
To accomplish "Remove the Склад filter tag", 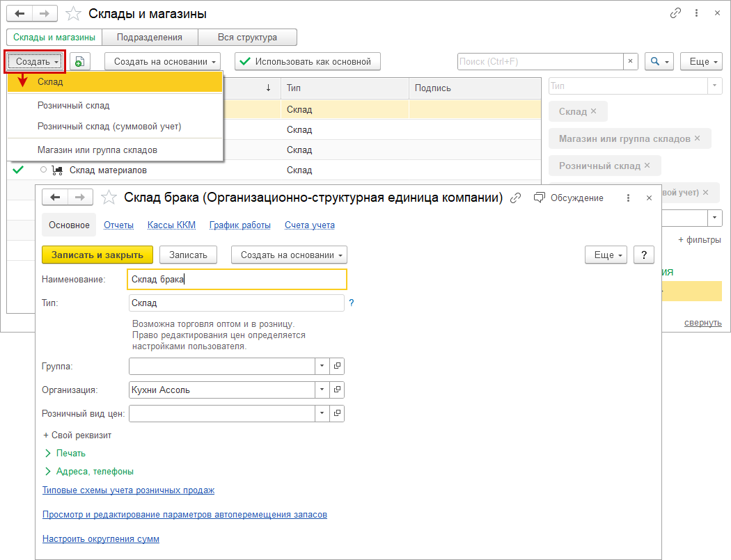I will click(594, 111).
